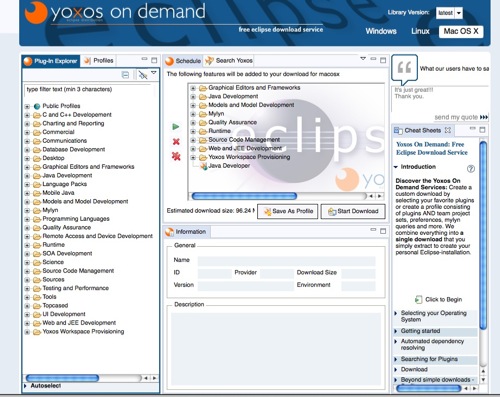
Task: Maximize the Information panel
Action: (383, 231)
